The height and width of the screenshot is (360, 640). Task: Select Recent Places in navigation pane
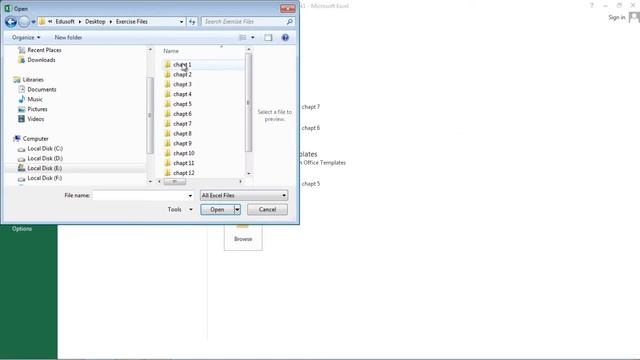click(x=40, y=50)
